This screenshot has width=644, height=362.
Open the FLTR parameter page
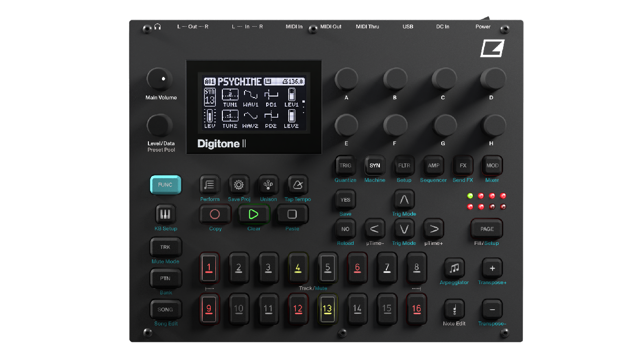pyautogui.click(x=404, y=165)
